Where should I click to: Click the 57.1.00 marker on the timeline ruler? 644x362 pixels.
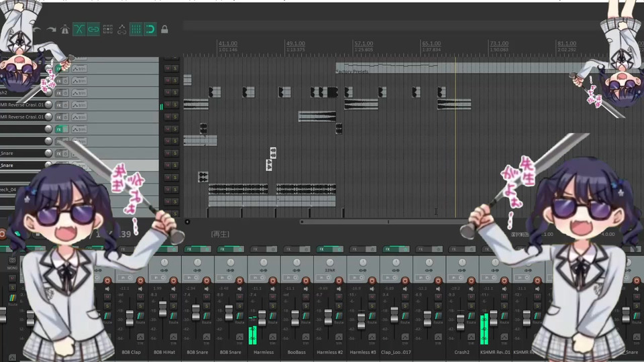point(364,43)
